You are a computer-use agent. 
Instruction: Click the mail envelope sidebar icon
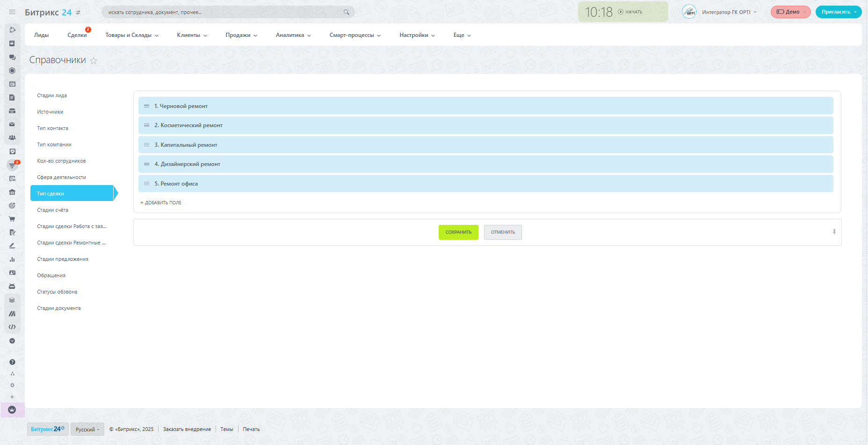coord(12,124)
